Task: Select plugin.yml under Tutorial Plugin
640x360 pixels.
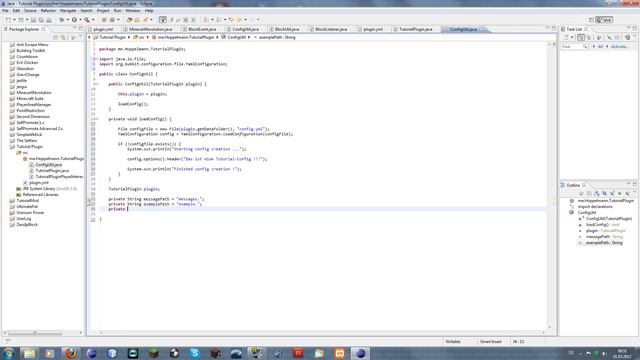Action: click(x=39, y=182)
